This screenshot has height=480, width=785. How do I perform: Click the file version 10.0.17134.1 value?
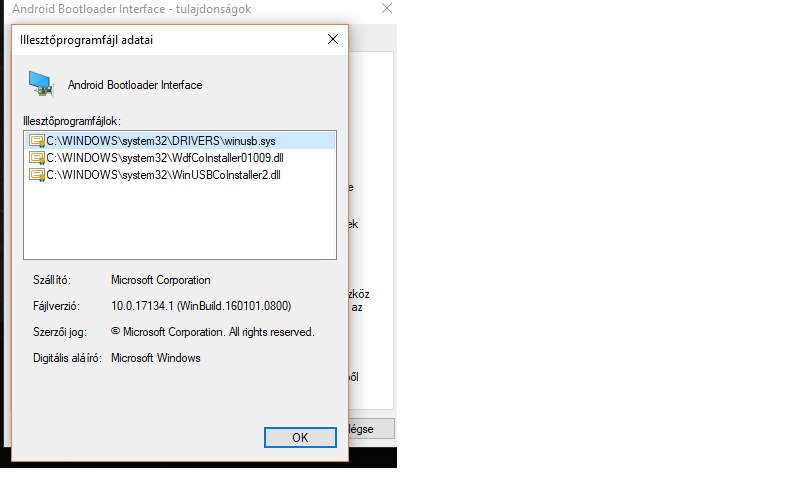(201, 306)
